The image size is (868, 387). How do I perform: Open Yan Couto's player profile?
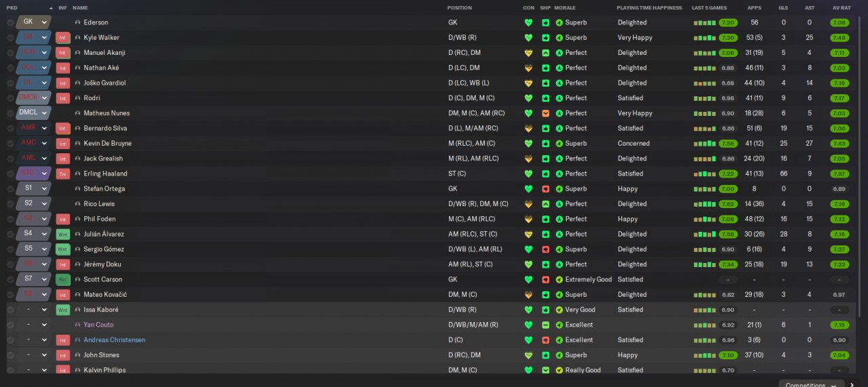pyautogui.click(x=98, y=325)
